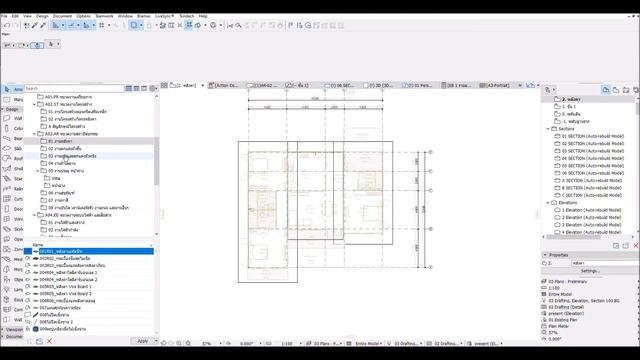Click the Search field above the folder tree

74,88
